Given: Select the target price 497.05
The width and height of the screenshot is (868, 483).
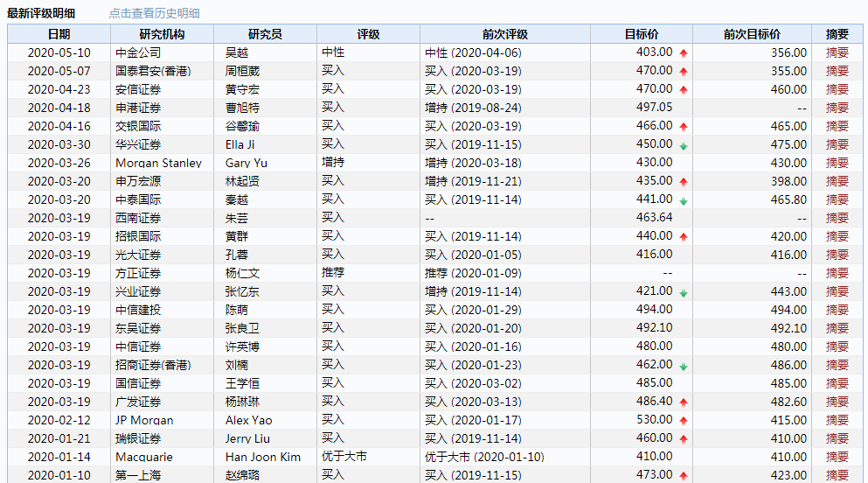Looking at the screenshot, I should pyautogui.click(x=655, y=108).
